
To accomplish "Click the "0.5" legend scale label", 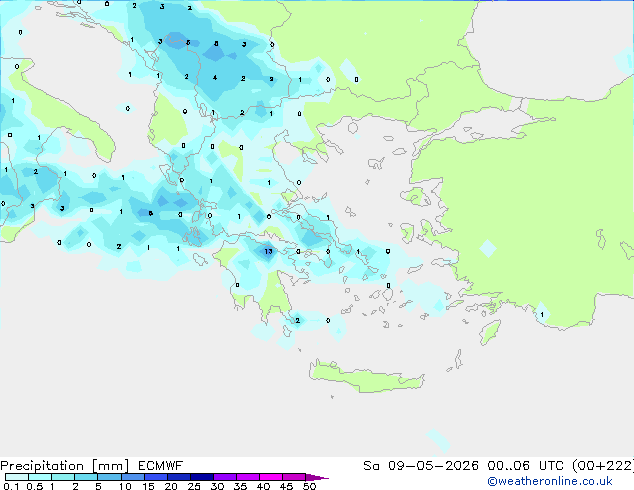I will [35, 486].
